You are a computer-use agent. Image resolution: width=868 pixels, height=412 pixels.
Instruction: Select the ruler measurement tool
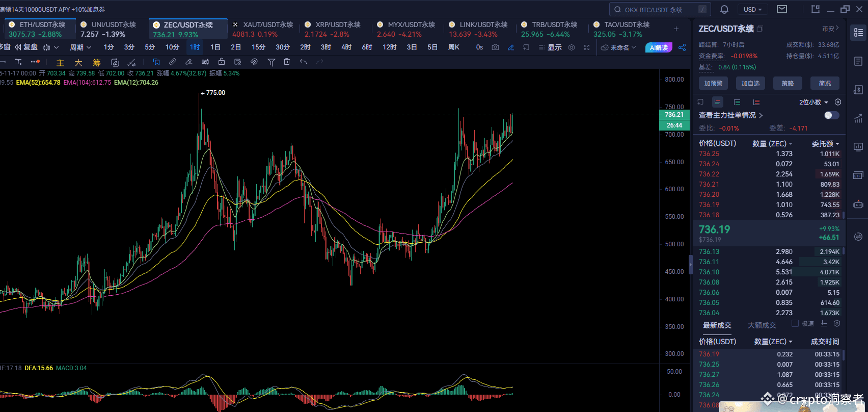point(173,62)
